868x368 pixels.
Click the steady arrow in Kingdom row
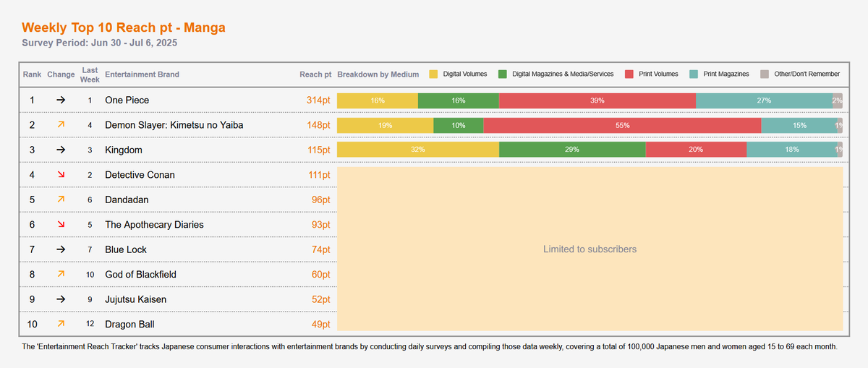pyautogui.click(x=61, y=150)
